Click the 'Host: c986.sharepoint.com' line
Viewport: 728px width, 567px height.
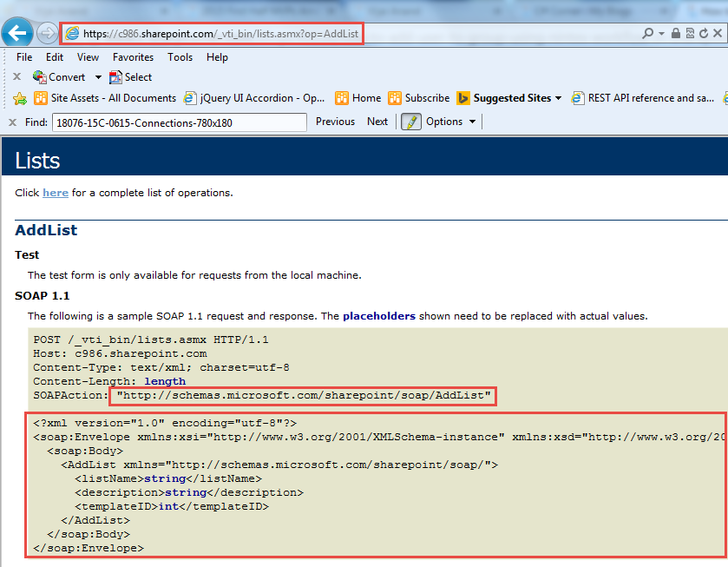tap(120, 353)
